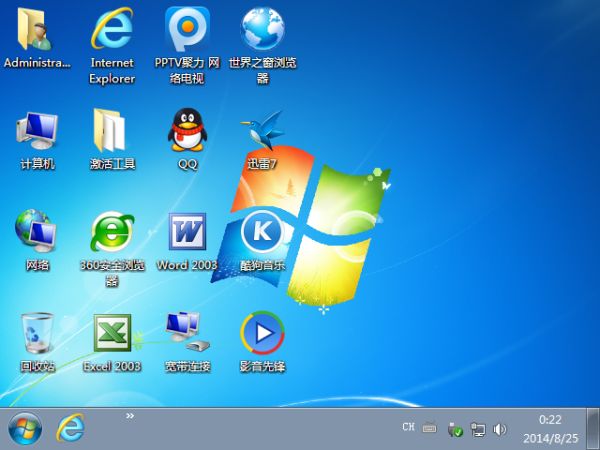Open the 激活工具 folder

(x=112, y=132)
